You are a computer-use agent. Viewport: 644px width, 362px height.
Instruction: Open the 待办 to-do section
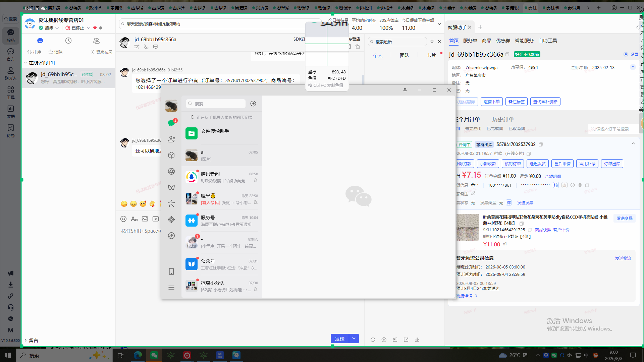(x=11, y=131)
